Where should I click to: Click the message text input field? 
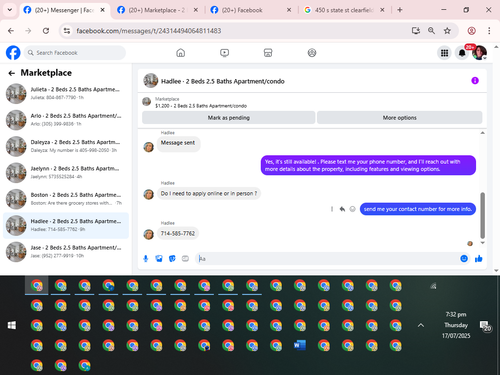327,259
